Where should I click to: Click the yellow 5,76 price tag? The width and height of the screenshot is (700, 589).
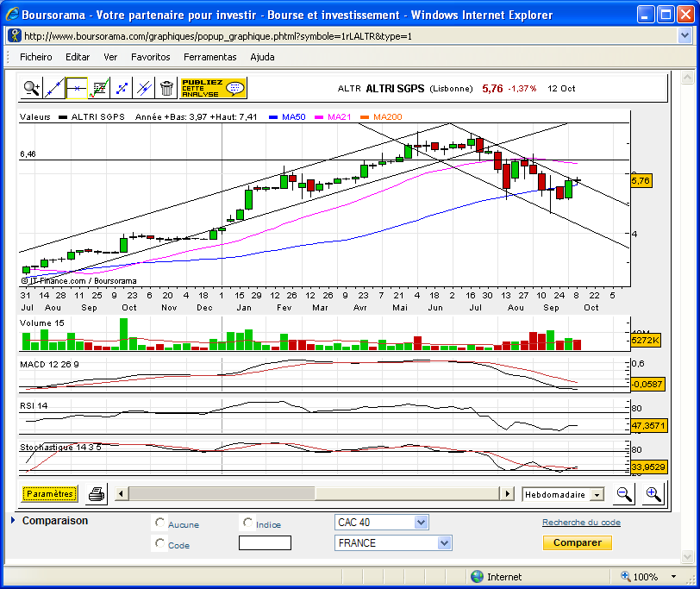click(x=641, y=181)
